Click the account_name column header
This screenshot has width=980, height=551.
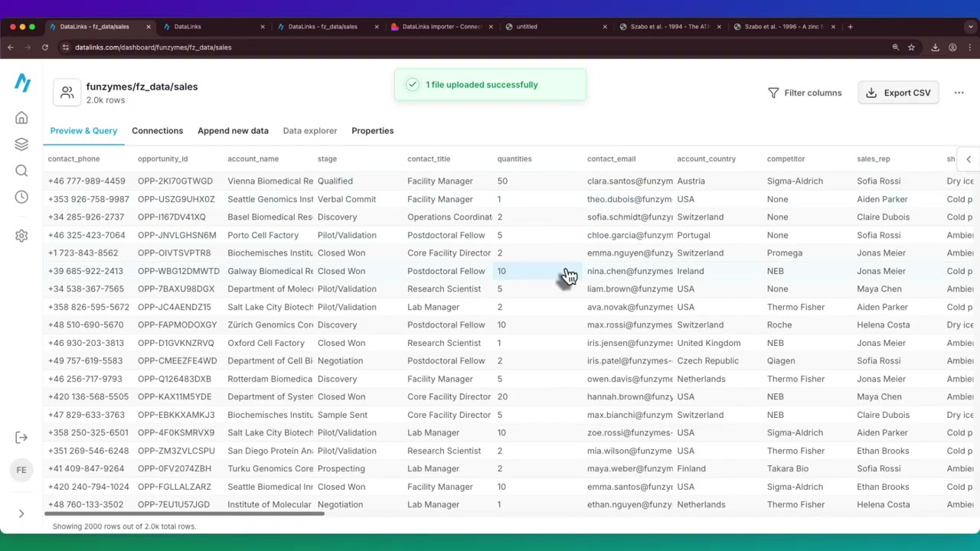click(x=253, y=159)
